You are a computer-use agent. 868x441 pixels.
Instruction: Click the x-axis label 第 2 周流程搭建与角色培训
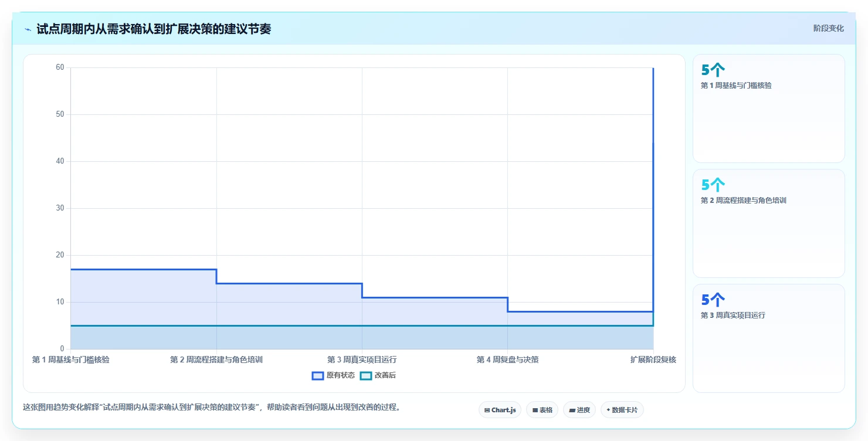pyautogui.click(x=216, y=359)
